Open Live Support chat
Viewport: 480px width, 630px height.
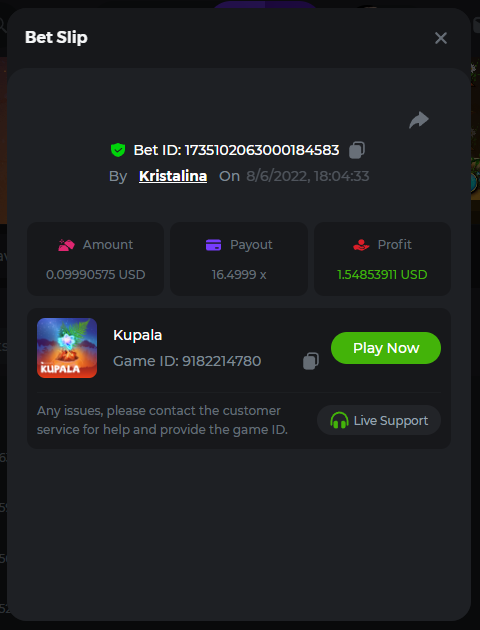click(379, 420)
